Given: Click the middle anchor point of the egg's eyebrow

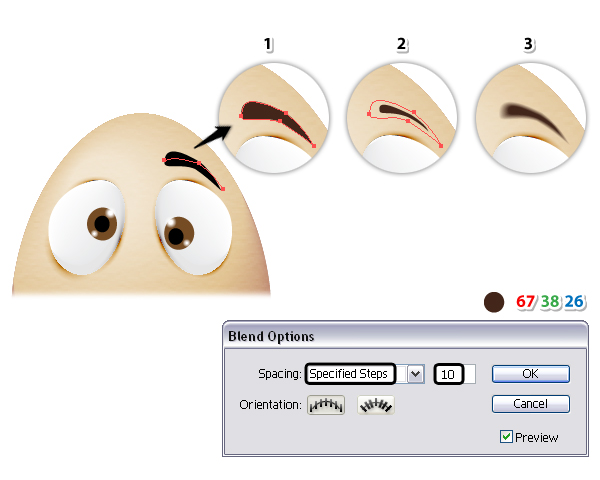Looking at the screenshot, I should pyautogui.click(x=199, y=163).
